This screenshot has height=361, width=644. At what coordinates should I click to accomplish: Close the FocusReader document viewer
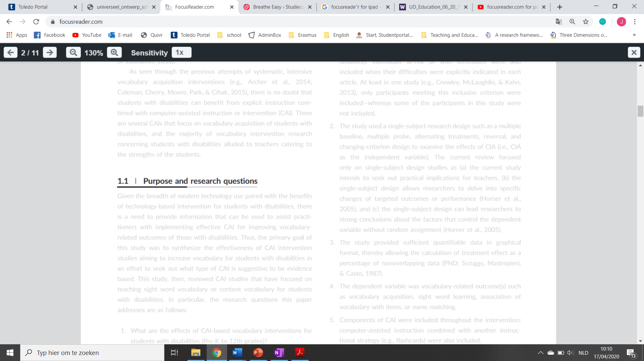634,52
